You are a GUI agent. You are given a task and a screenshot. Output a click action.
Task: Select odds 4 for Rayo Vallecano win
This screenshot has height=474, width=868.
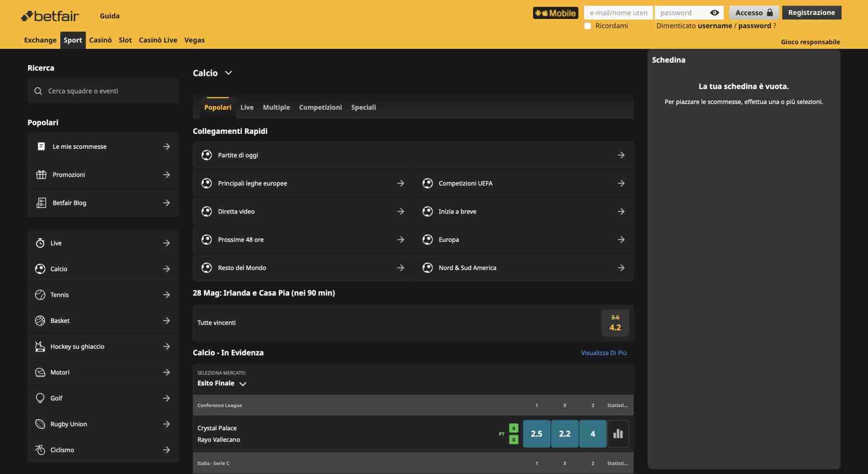coord(593,434)
